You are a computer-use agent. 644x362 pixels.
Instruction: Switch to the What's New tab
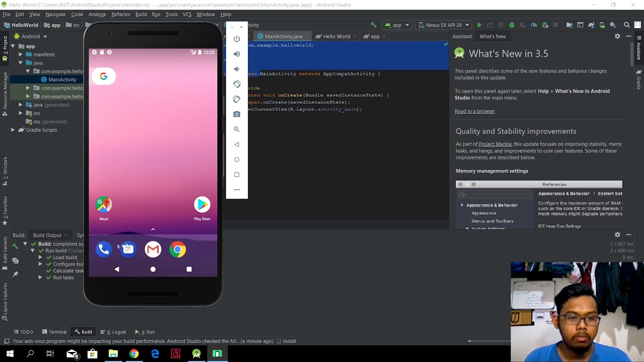click(x=493, y=36)
